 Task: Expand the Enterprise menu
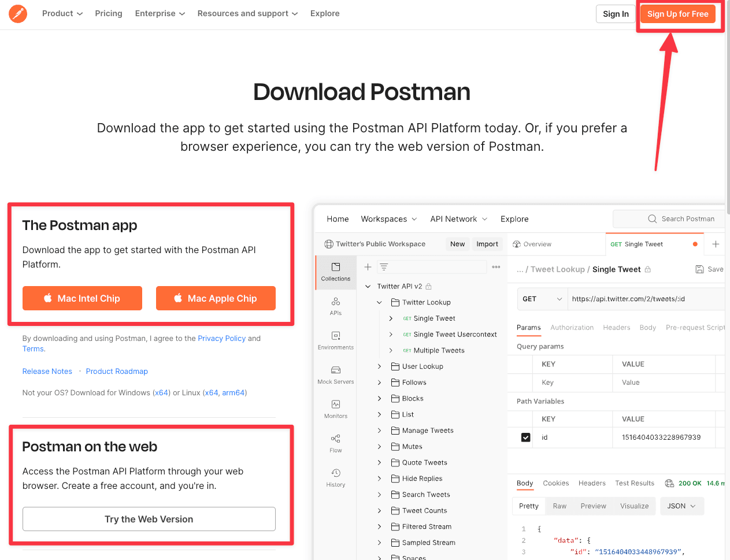coord(160,13)
